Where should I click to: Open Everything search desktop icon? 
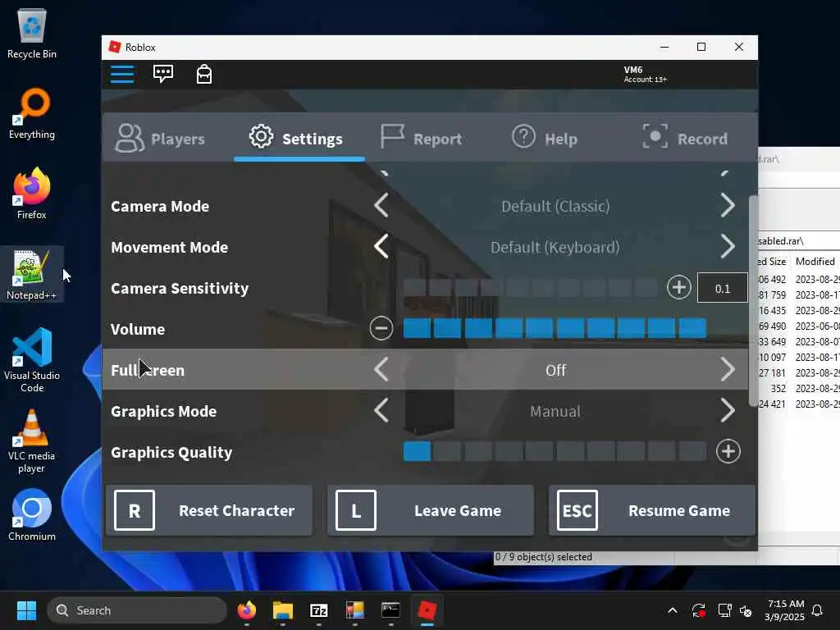click(x=32, y=113)
